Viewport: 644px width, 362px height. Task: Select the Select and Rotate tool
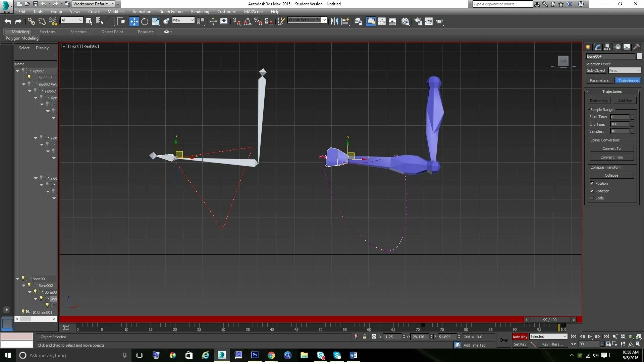[145, 21]
